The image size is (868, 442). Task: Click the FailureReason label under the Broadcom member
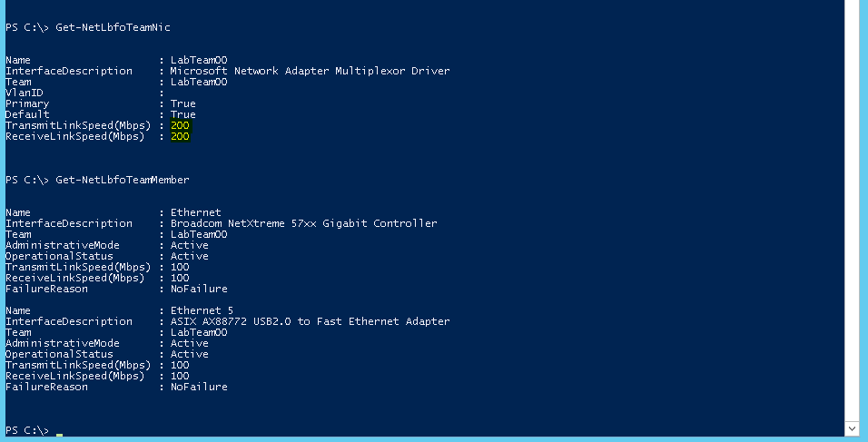46,289
